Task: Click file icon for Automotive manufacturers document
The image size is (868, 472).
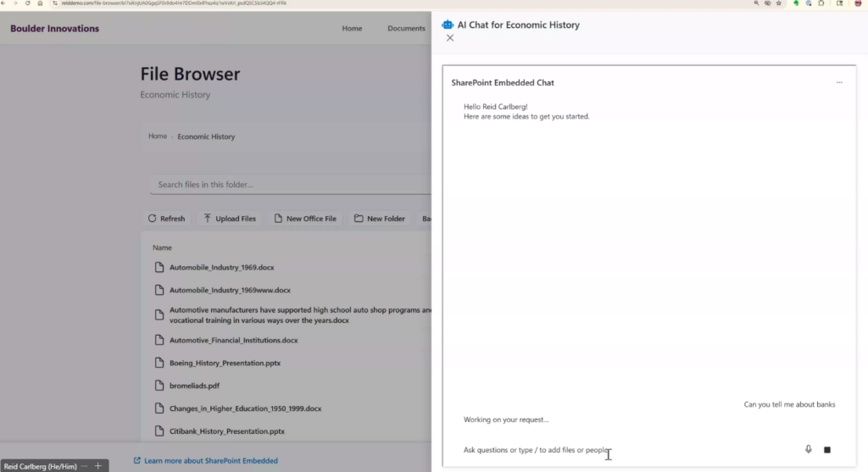Action: pos(159,315)
